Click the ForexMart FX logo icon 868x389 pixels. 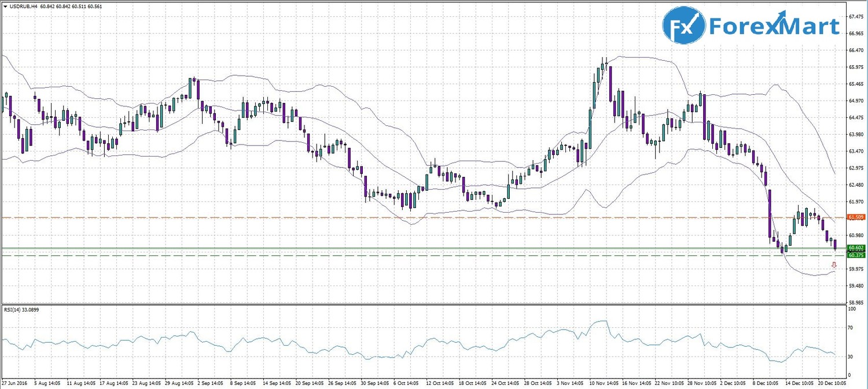click(x=684, y=27)
